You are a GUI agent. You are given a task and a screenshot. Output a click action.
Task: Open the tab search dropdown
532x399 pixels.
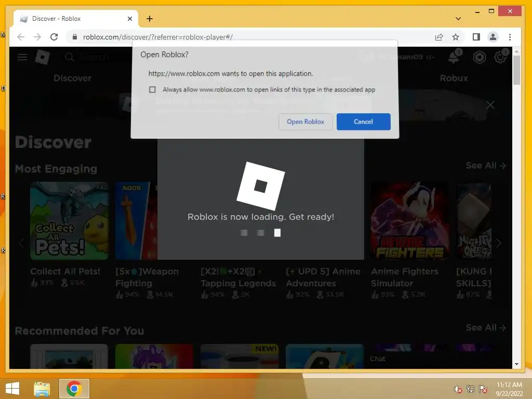coord(458,19)
